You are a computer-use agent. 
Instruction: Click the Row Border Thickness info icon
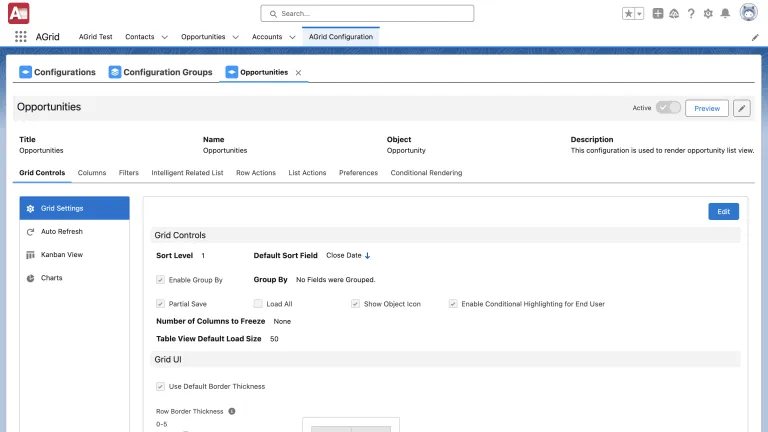click(x=232, y=411)
